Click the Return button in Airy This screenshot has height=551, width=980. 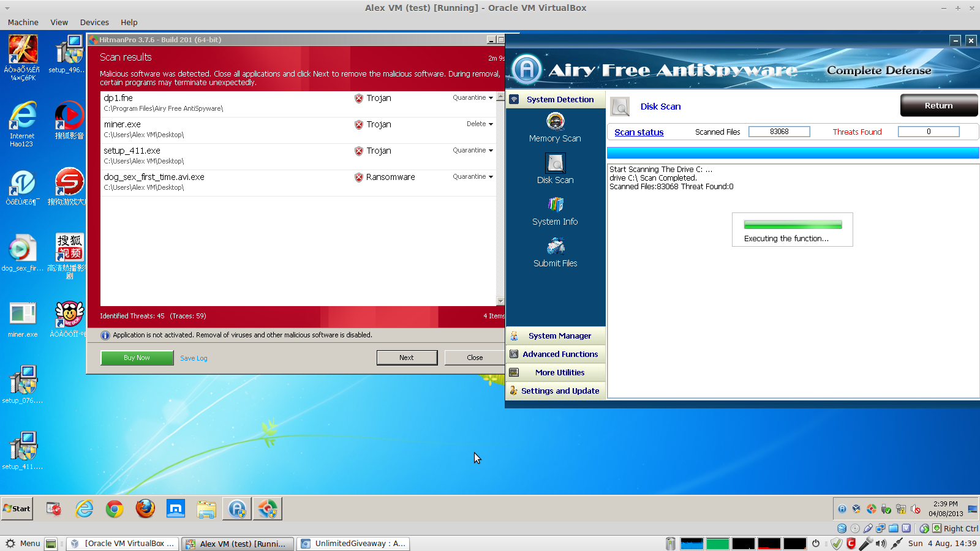click(939, 105)
